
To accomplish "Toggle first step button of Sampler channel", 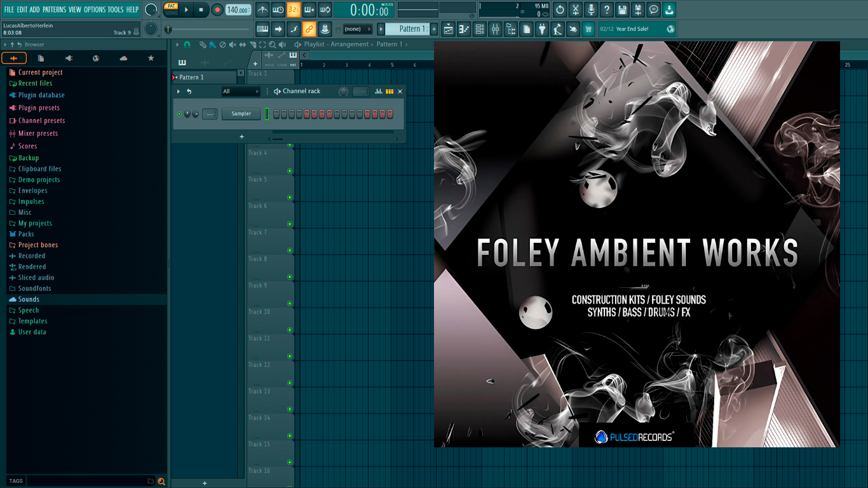I will pyautogui.click(x=276, y=114).
